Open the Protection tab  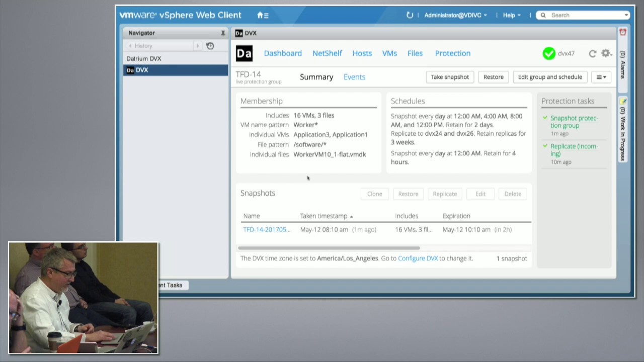click(453, 53)
